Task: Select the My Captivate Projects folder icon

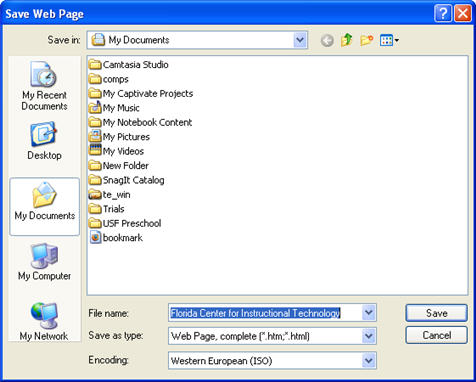Action: pyautogui.click(x=95, y=93)
